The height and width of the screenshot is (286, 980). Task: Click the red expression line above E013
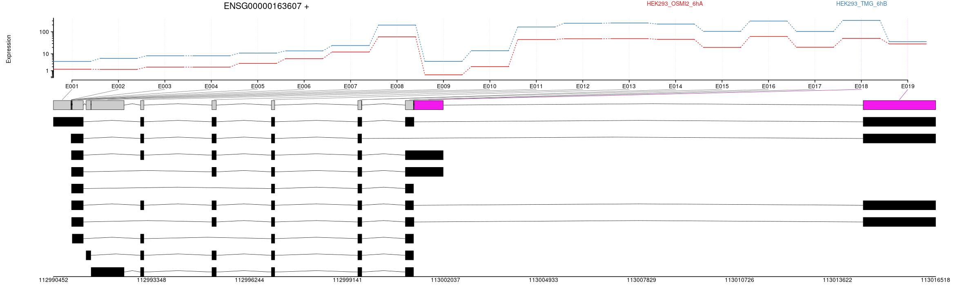pos(629,38)
